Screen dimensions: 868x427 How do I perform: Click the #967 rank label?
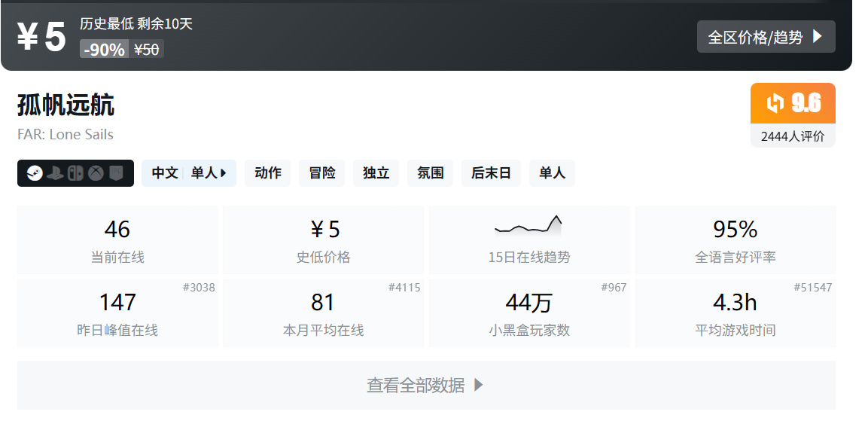tap(614, 288)
